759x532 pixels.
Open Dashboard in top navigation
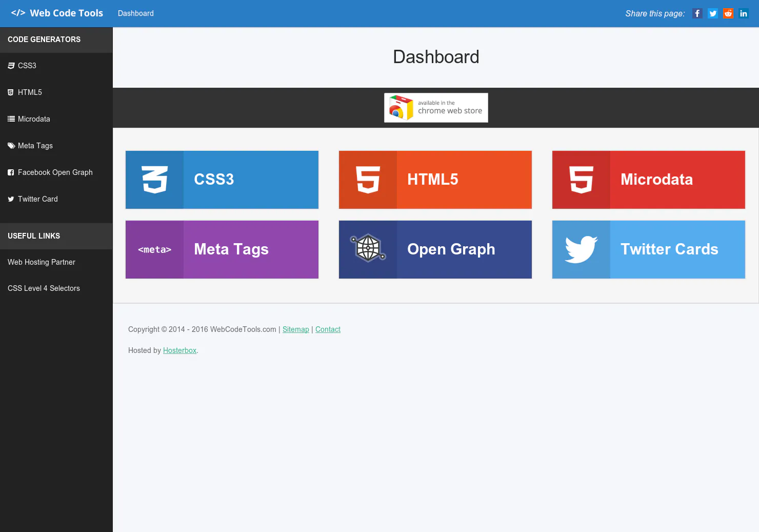click(136, 13)
